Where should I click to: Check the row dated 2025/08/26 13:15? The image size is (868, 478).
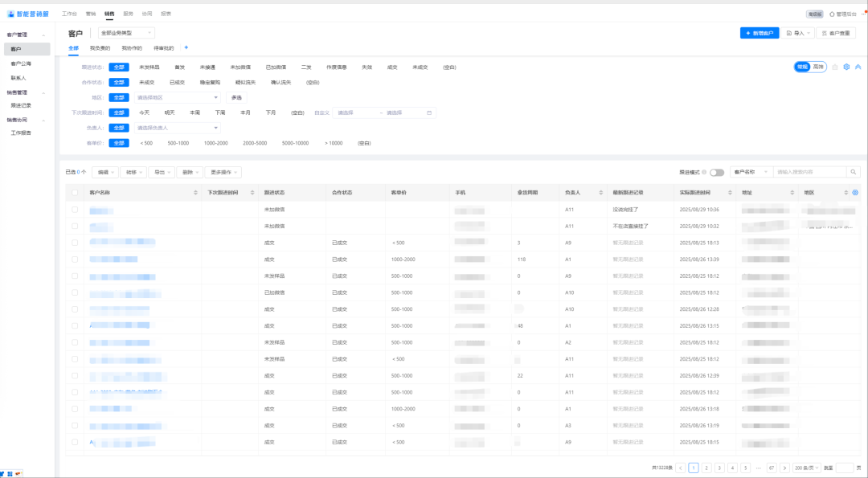(75, 326)
